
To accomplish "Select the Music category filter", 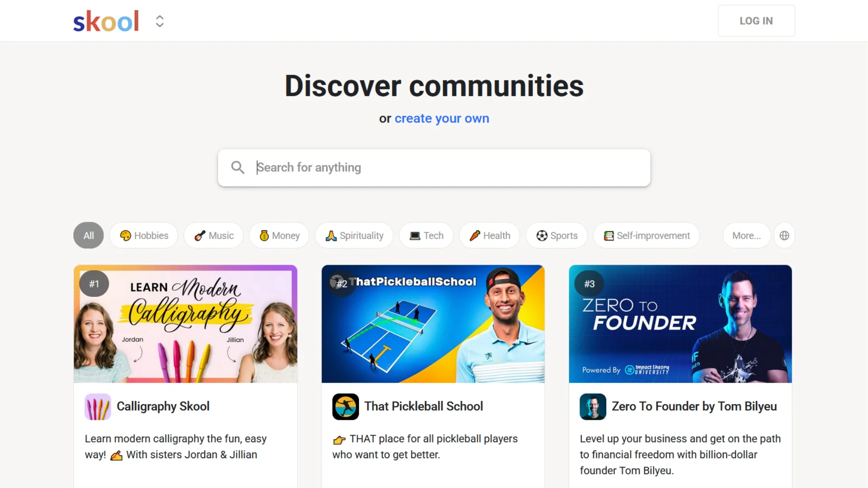I will point(213,235).
